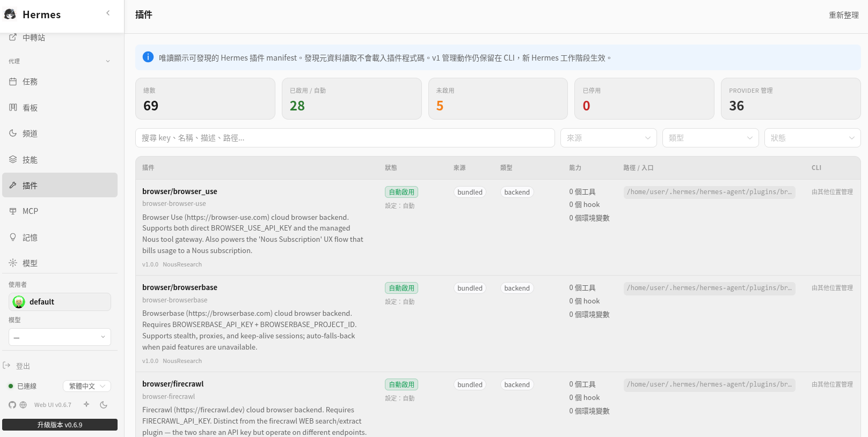Click the browser/browser_use plugin name

coord(180,191)
